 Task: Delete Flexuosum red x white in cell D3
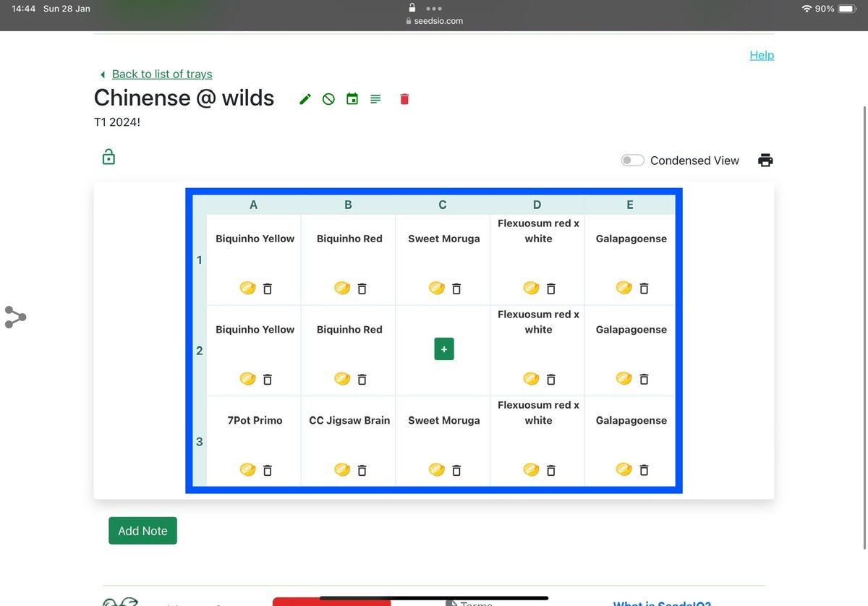point(551,470)
